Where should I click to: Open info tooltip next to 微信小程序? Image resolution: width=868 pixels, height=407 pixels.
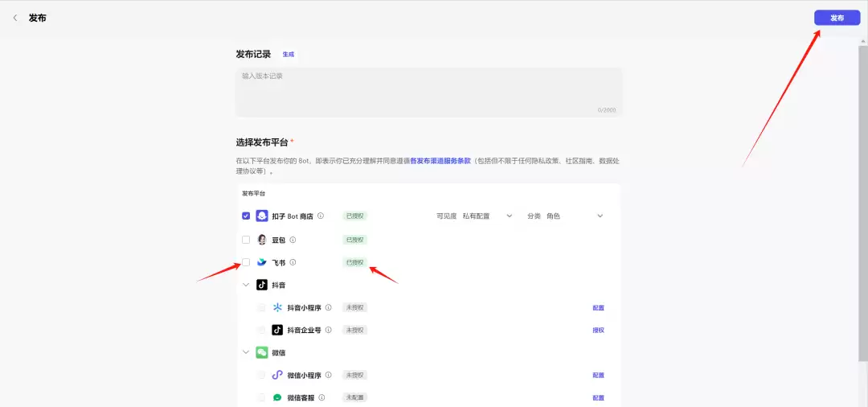(328, 375)
